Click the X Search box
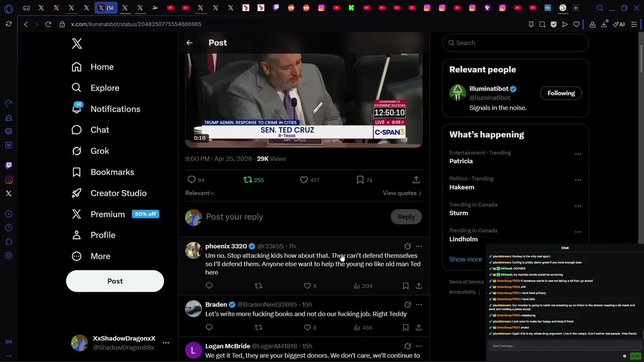The image size is (644, 362). pyautogui.click(x=516, y=43)
